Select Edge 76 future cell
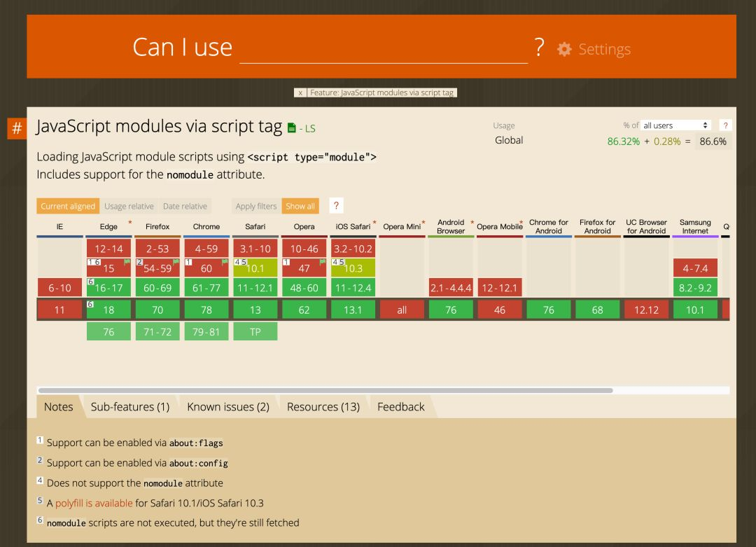 [x=108, y=332]
